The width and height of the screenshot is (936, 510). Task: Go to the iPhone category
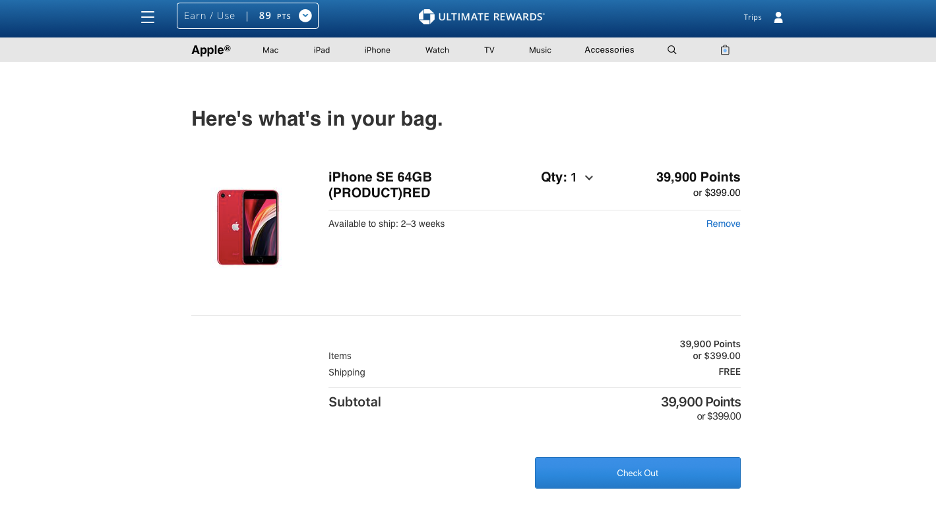pos(377,50)
